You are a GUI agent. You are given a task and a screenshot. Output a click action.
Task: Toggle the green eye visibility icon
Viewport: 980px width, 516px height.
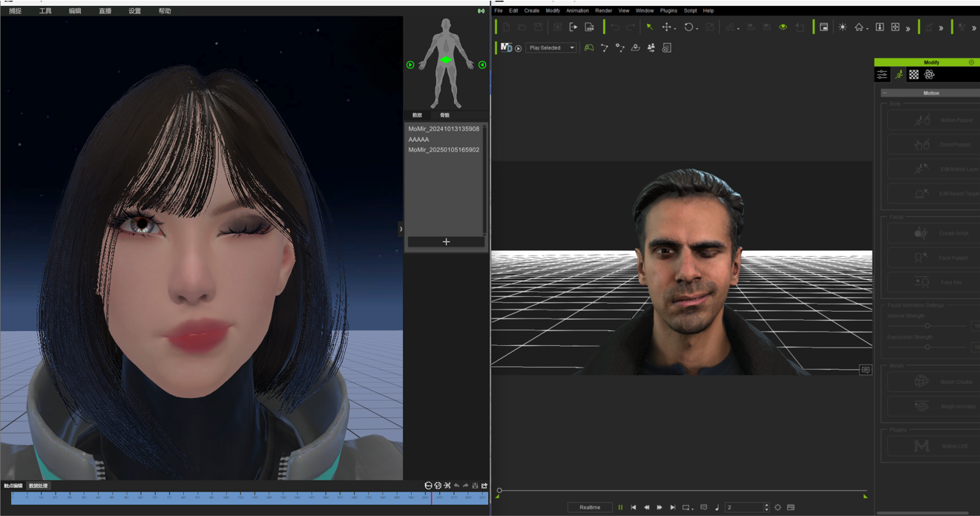[783, 27]
